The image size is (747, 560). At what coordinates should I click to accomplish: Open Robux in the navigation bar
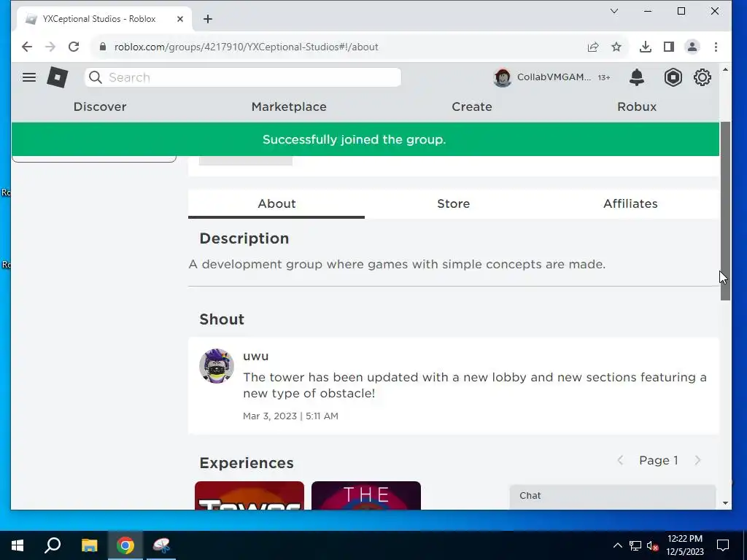point(636,106)
